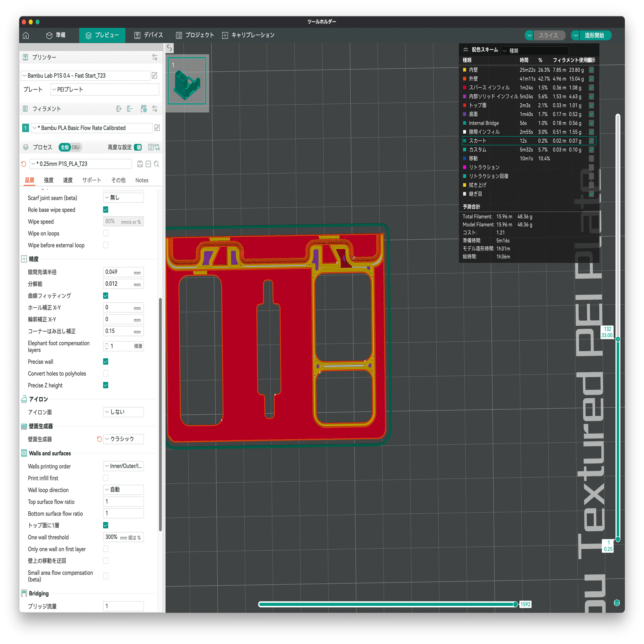Open the サポート settings tab
Screen dimensions: 644x644
91,180
